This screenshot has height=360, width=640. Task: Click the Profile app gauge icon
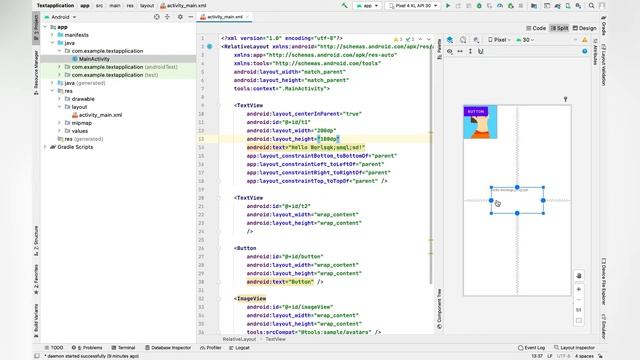coord(500,6)
